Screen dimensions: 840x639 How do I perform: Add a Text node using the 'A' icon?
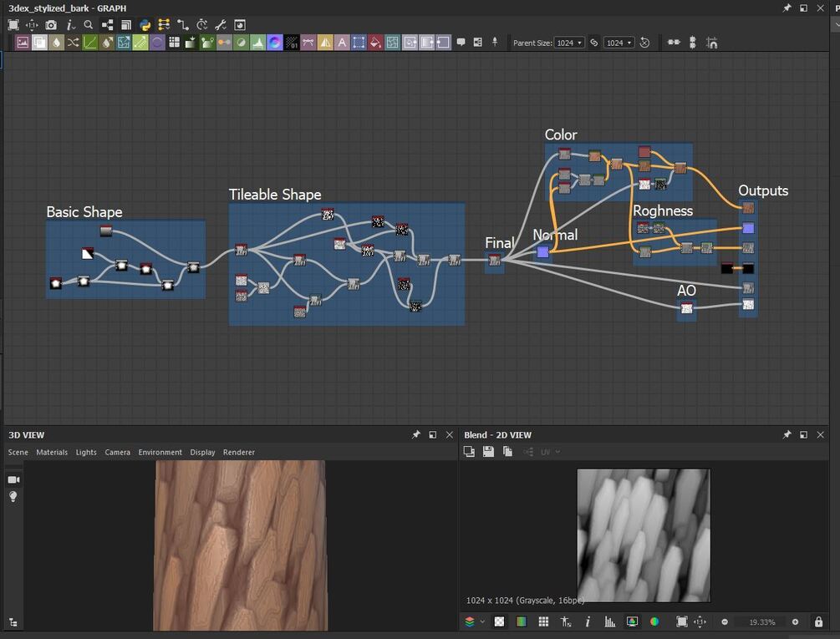pyautogui.click(x=341, y=43)
